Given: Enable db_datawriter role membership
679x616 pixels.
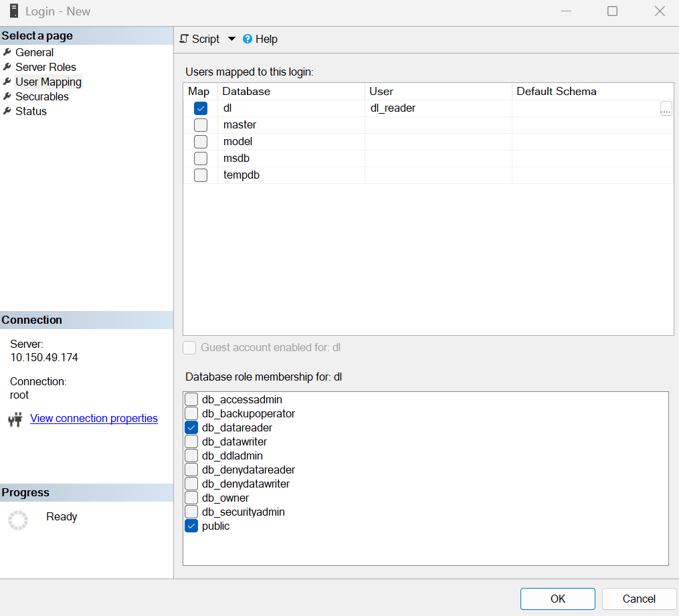Looking at the screenshot, I should point(191,441).
